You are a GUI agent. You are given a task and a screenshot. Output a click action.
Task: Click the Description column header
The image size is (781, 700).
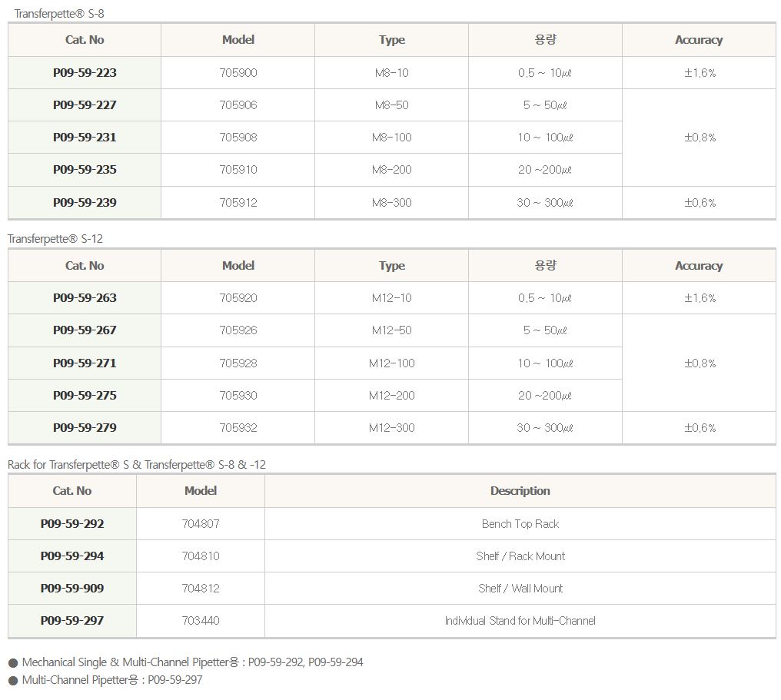click(520, 491)
